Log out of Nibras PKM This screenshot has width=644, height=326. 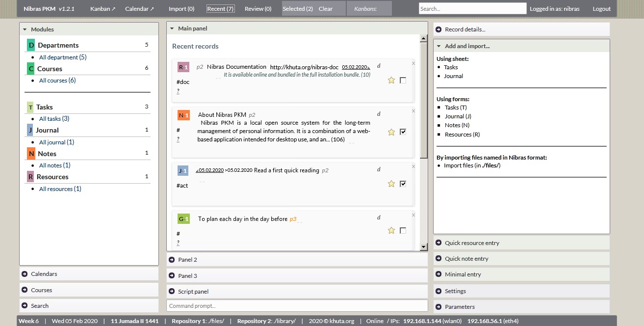[602, 9]
